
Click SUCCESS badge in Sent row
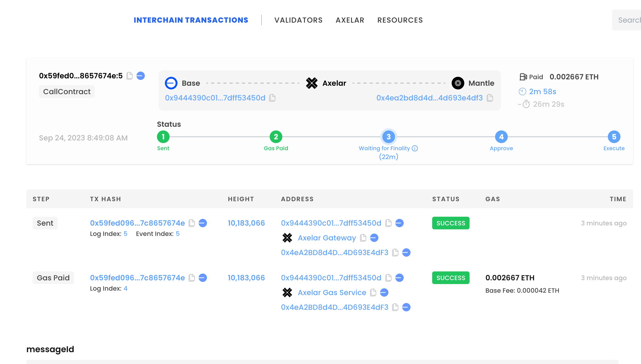point(451,223)
